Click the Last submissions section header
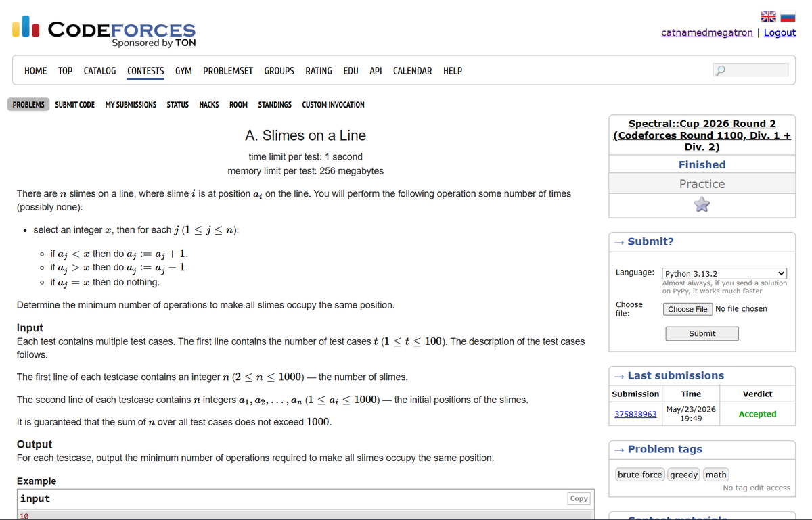 tap(676, 375)
